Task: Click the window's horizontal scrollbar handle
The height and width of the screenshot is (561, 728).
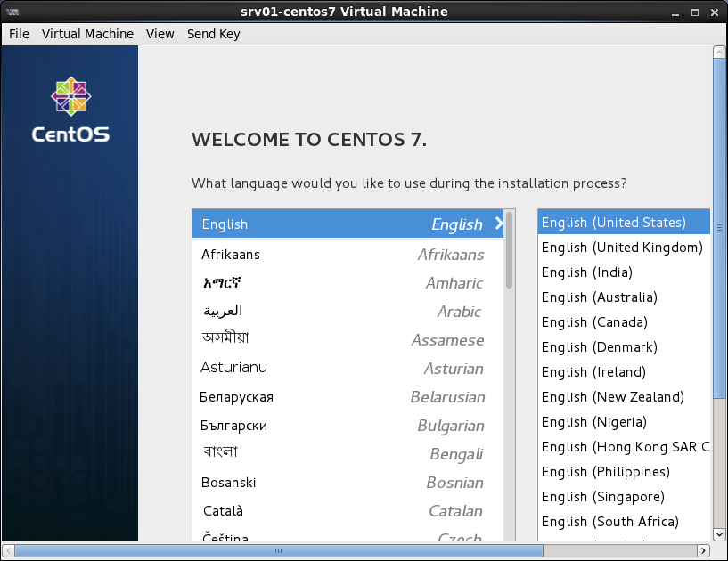Action: (x=276, y=551)
